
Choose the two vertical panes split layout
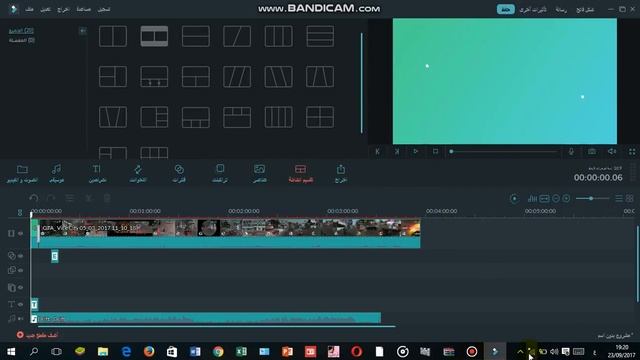tap(113, 36)
